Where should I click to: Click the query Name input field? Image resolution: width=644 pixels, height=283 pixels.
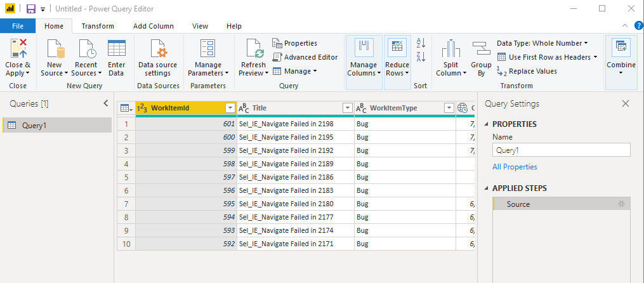tap(561, 150)
